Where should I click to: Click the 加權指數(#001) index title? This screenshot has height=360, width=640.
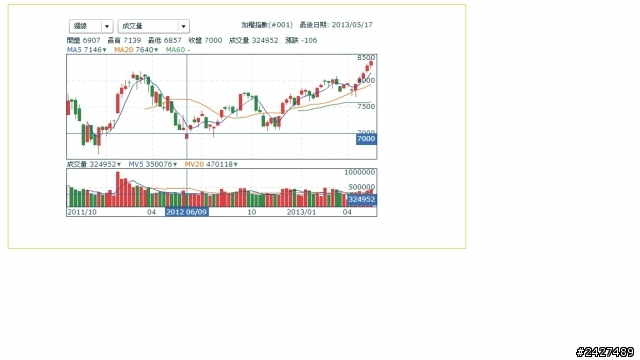click(267, 25)
